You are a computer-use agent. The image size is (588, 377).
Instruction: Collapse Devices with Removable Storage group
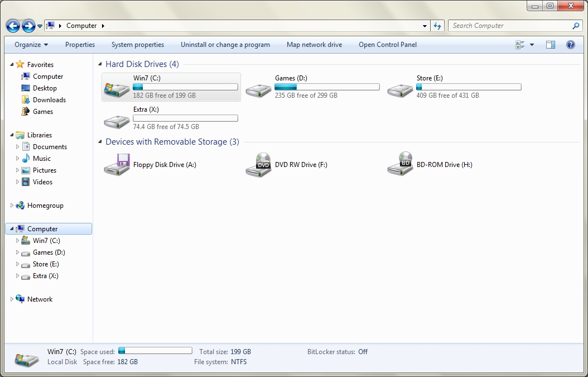(x=100, y=142)
